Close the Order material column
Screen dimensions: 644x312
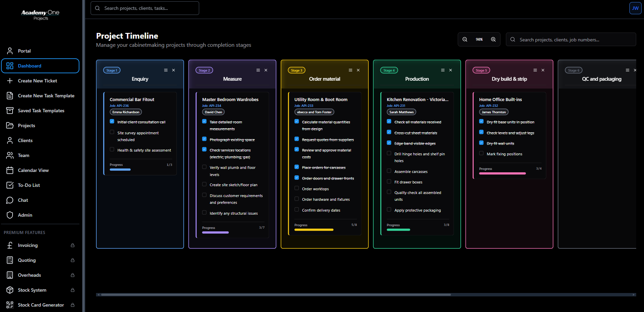[358, 70]
